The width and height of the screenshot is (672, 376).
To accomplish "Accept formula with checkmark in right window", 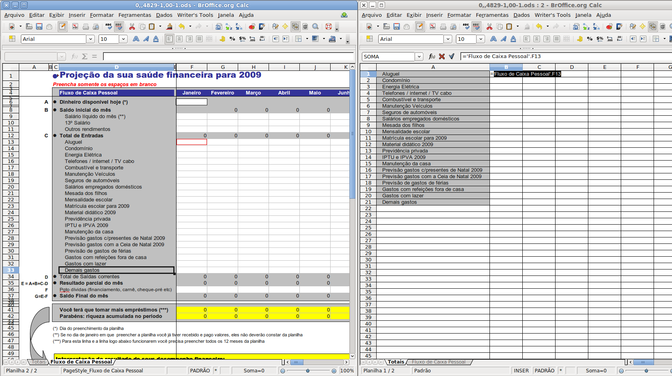I will pyautogui.click(x=451, y=56).
